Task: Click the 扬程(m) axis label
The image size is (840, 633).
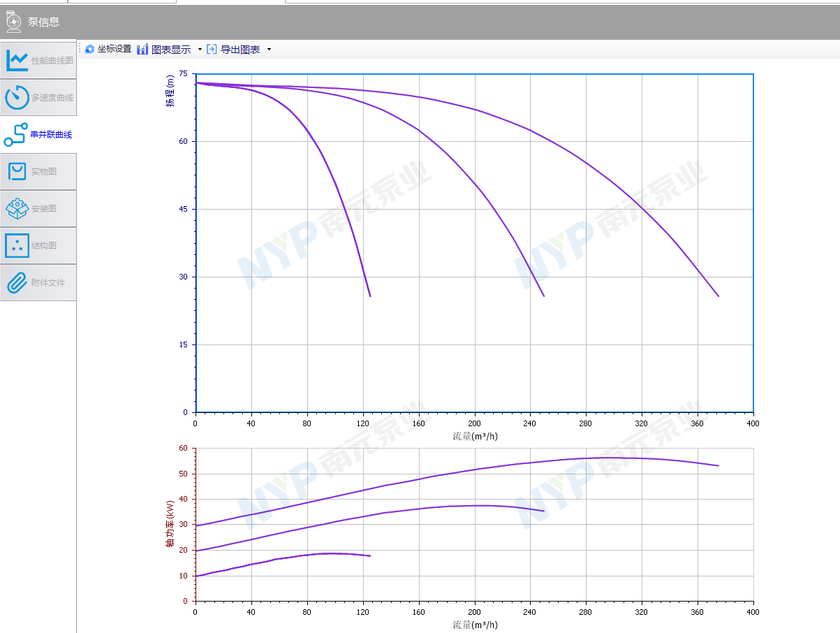Action: tap(170, 92)
